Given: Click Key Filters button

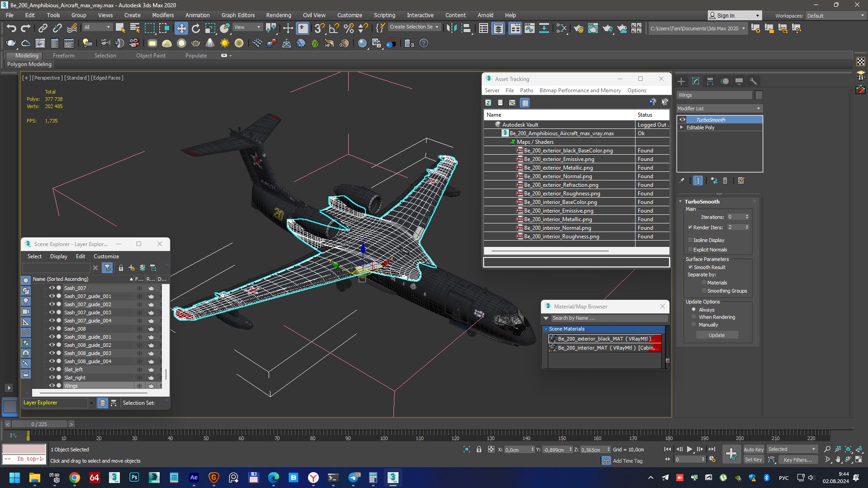Looking at the screenshot, I should click(x=798, y=460).
